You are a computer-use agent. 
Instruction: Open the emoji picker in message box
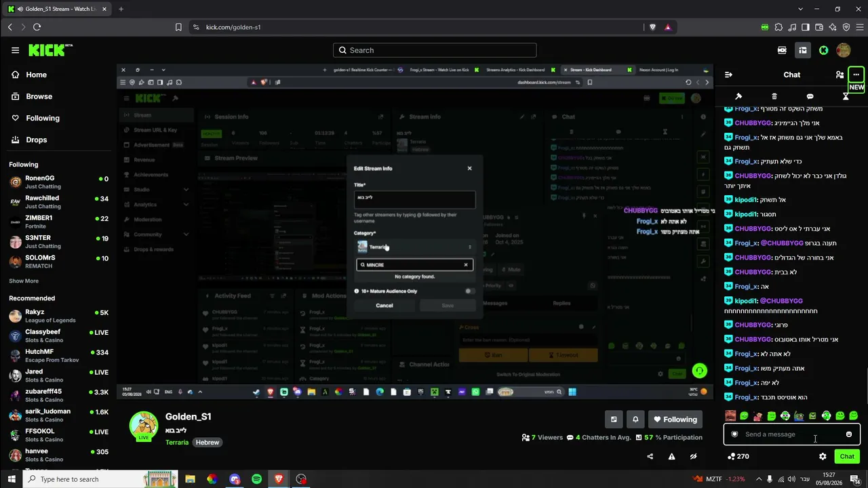pos(849,434)
